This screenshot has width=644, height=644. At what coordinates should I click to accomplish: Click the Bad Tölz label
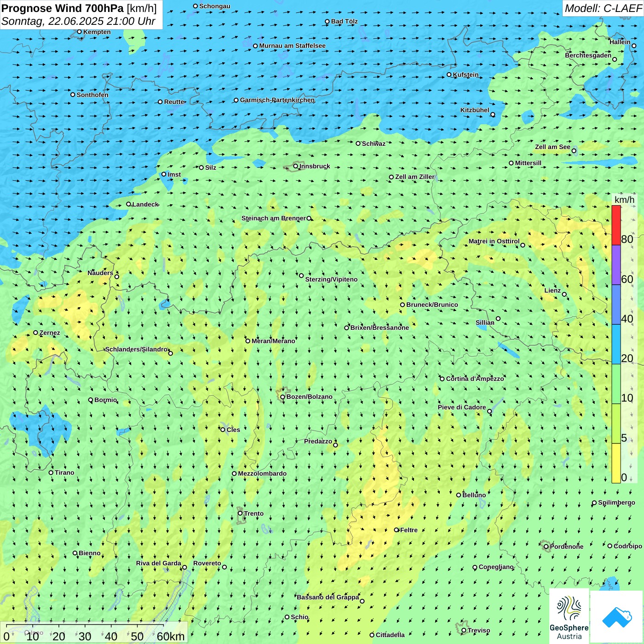pyautogui.click(x=344, y=21)
